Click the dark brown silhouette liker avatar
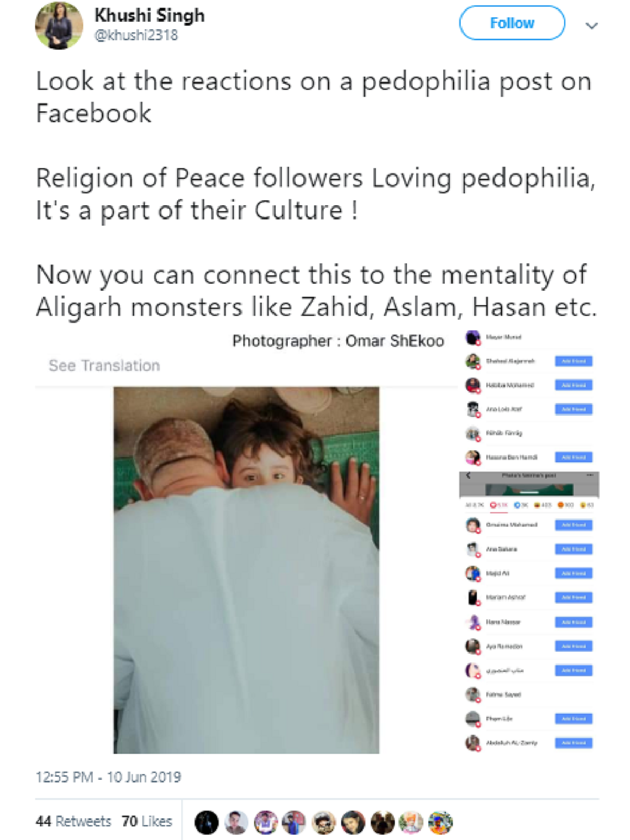The width and height of the screenshot is (630, 840). [382, 822]
